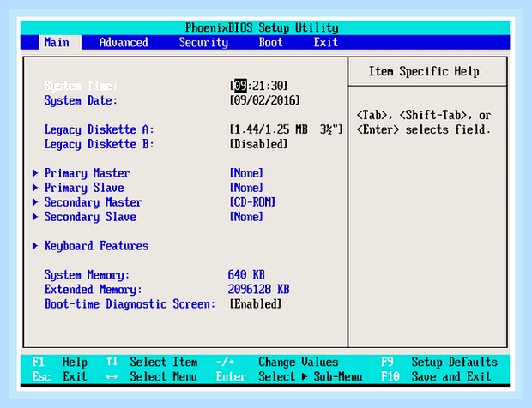Click the Select Sub-Menu arrow icon
Image resolution: width=532 pixels, height=408 pixels.
pyautogui.click(x=305, y=376)
